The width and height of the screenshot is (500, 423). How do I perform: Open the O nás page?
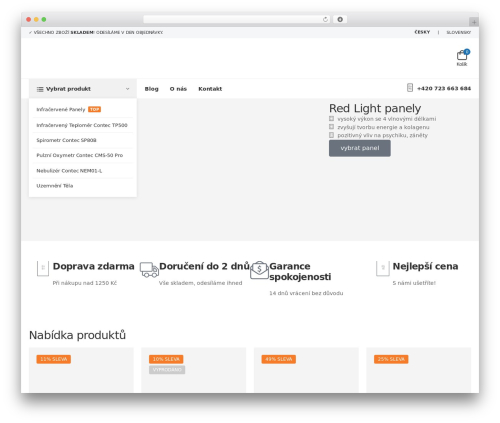[x=178, y=89]
